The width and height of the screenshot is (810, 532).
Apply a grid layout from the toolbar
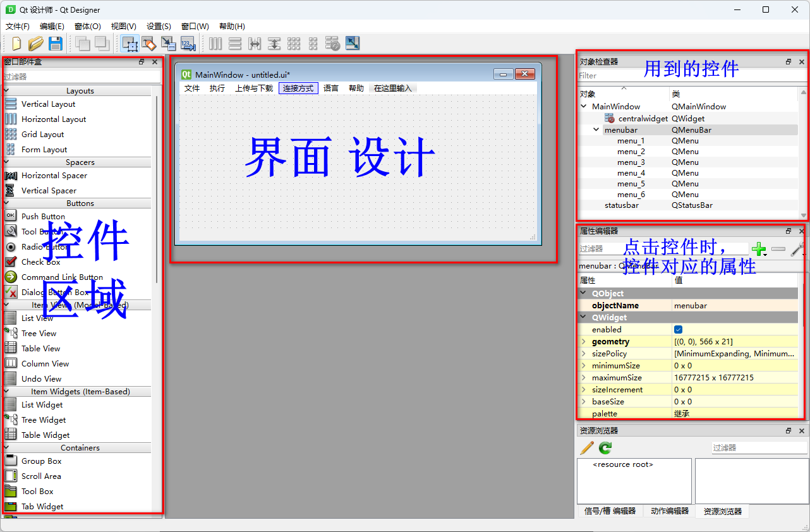pos(294,44)
